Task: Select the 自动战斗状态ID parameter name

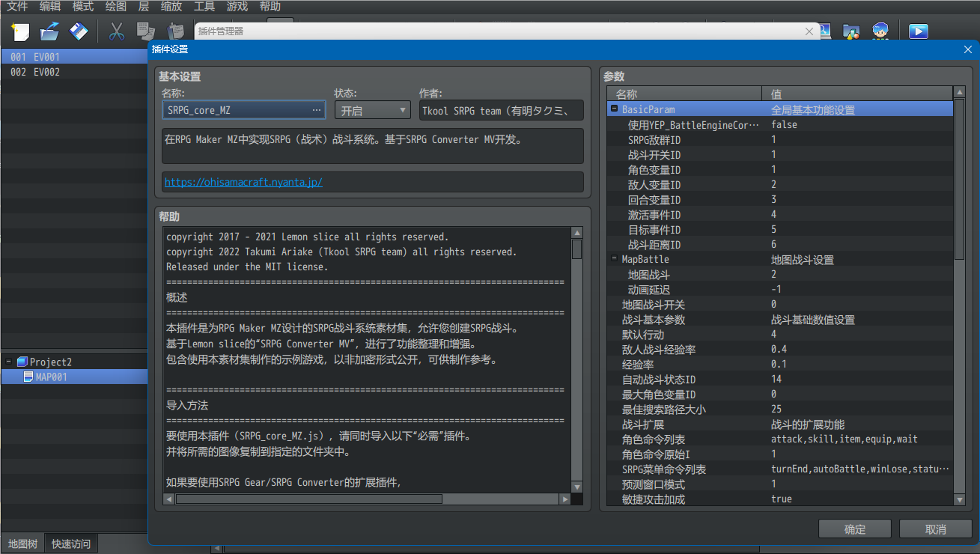Action: [x=659, y=380]
